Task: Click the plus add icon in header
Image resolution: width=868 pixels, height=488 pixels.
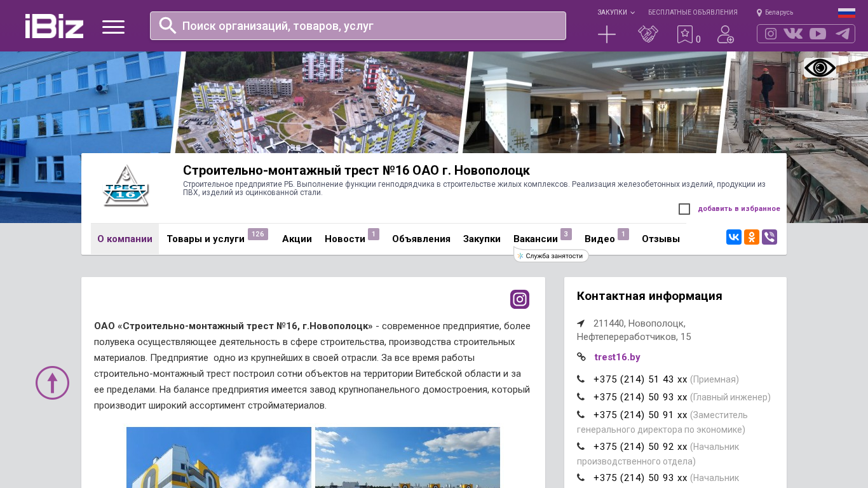Action: (607, 34)
